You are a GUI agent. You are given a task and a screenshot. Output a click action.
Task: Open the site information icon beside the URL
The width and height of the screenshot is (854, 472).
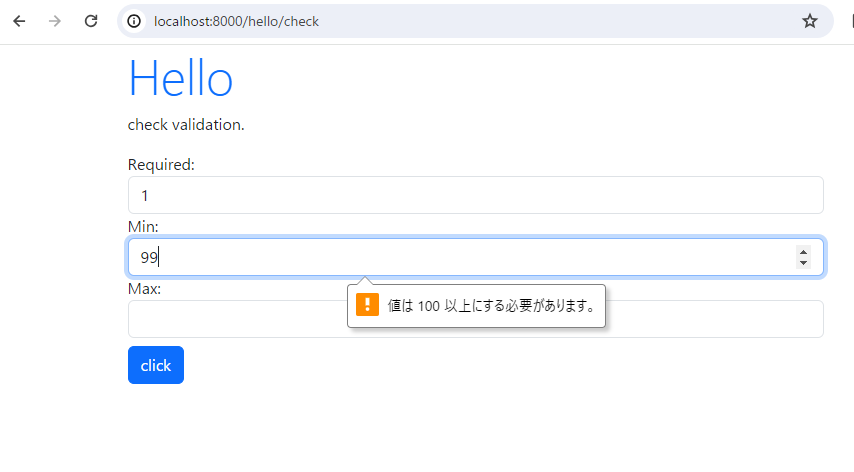[x=134, y=21]
